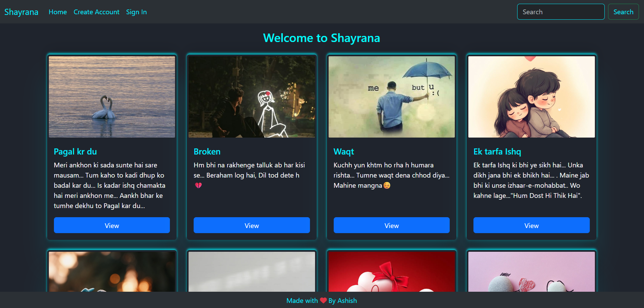This screenshot has width=644, height=308.
Task: View the Waqt shayari
Action: point(392,225)
